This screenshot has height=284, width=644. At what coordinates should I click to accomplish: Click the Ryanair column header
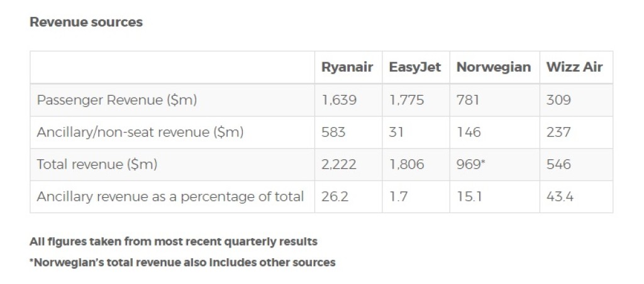[347, 67]
